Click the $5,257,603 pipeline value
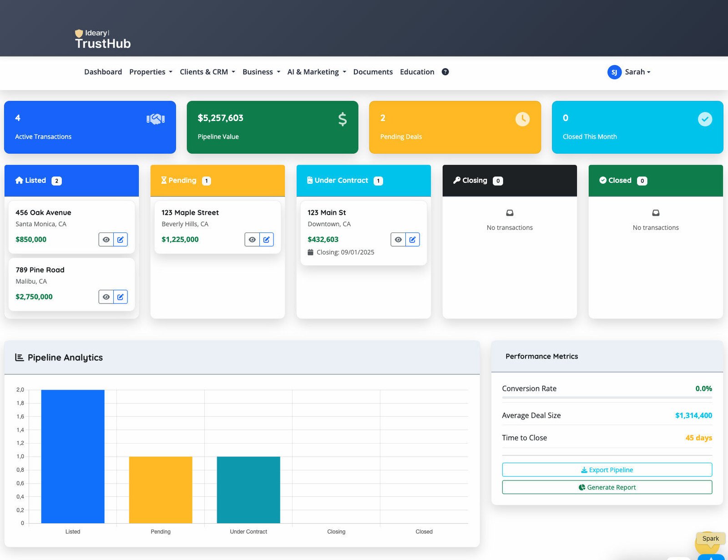The image size is (728, 560). tap(220, 118)
